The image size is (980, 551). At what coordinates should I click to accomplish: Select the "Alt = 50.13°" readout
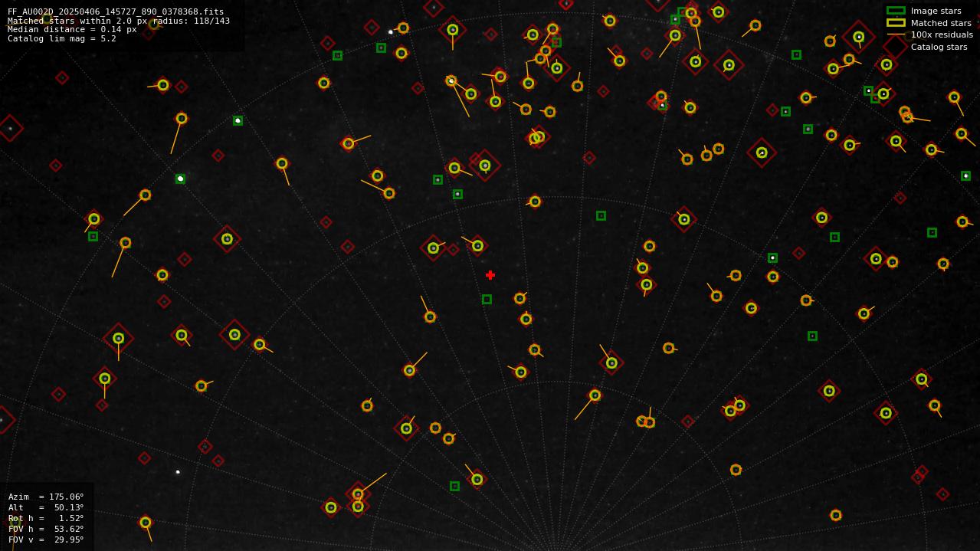(46, 507)
